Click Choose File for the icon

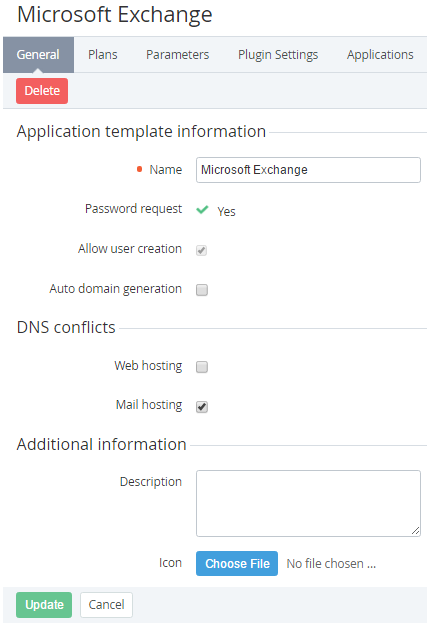pyautogui.click(x=237, y=563)
